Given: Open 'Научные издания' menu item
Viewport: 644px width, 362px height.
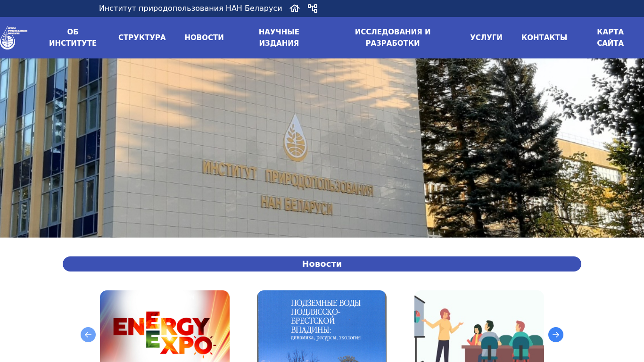Looking at the screenshot, I should pyautogui.click(x=279, y=38).
